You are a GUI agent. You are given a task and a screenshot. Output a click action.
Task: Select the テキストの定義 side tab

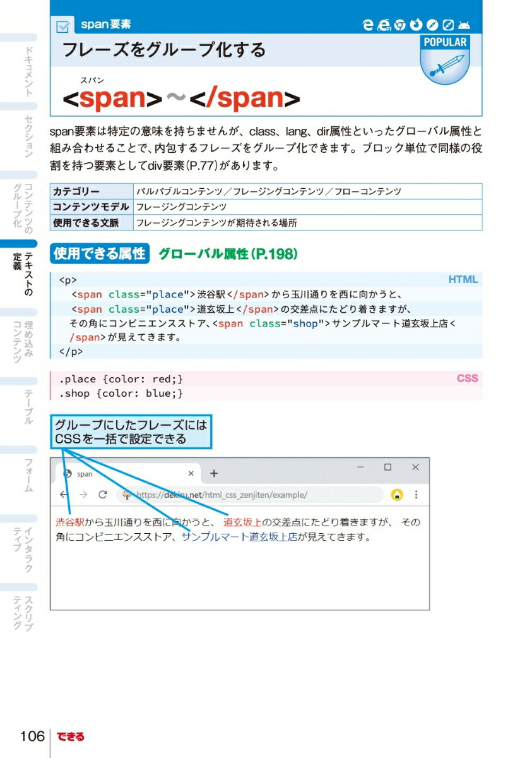point(23,274)
